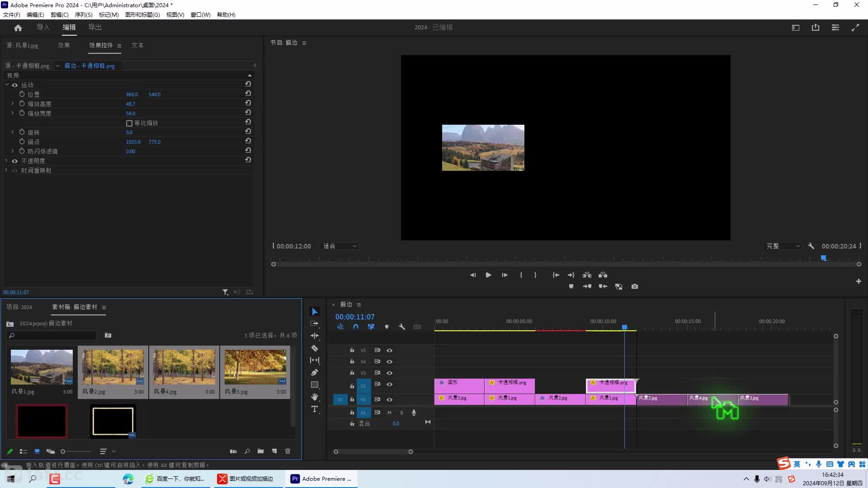Select the Ripple Edit tool
Screen dimensions: 868x488
click(x=315, y=336)
